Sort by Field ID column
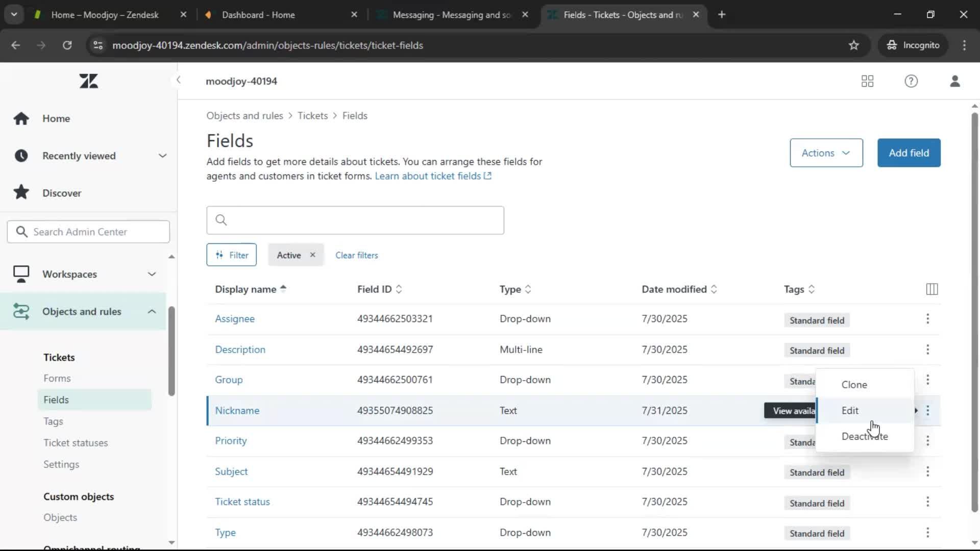The width and height of the screenshot is (980, 551). [x=380, y=289]
